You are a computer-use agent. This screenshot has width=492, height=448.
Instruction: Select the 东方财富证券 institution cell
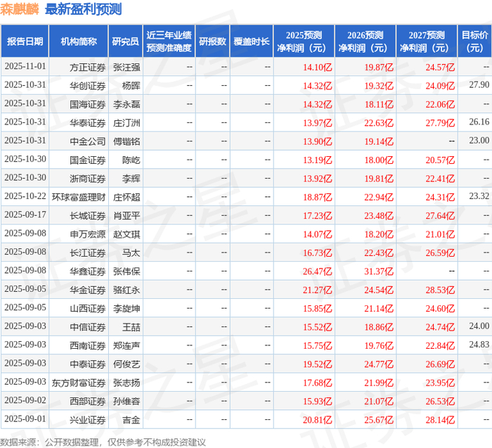(79, 383)
